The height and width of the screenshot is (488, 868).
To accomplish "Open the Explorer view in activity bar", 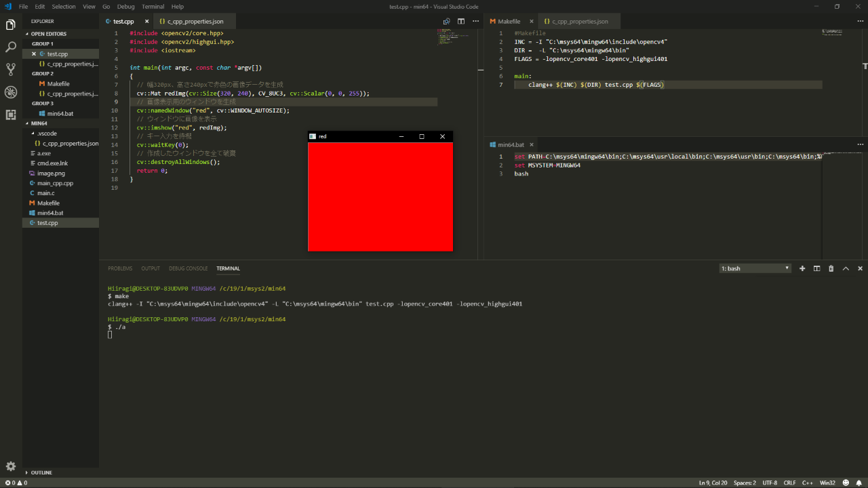I will click(11, 25).
